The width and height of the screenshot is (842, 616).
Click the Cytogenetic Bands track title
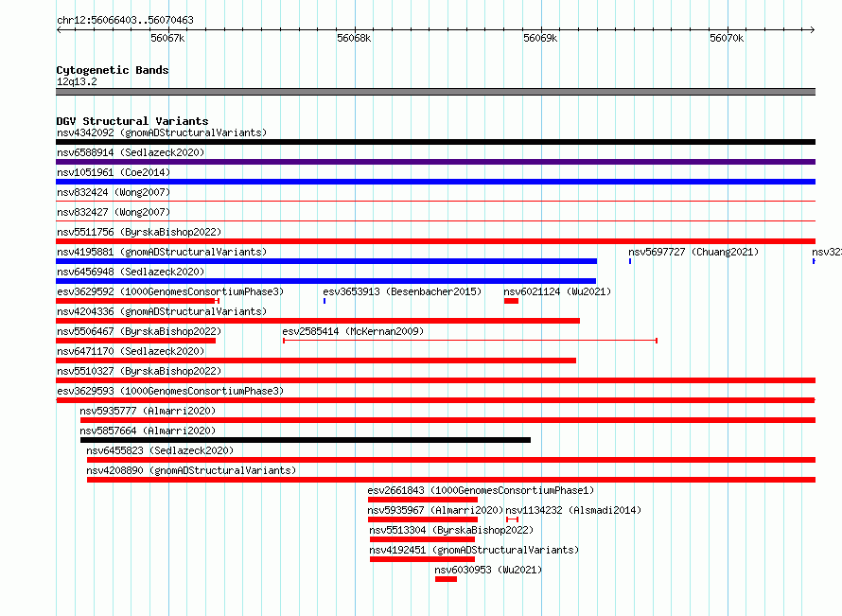click(113, 70)
